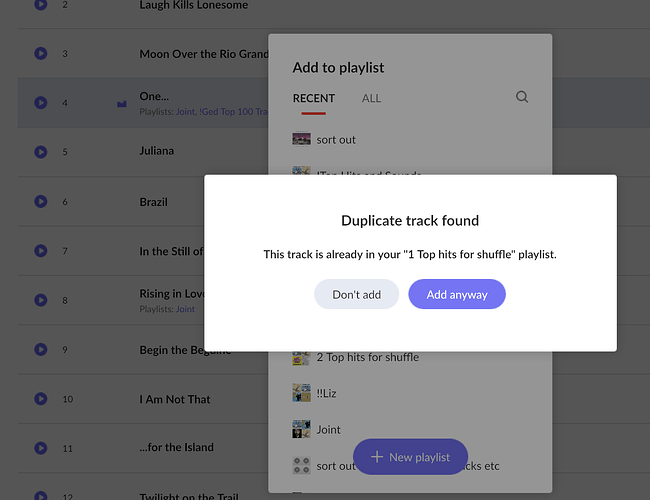Play track 5 Juliana
650x500 pixels.
click(41, 152)
